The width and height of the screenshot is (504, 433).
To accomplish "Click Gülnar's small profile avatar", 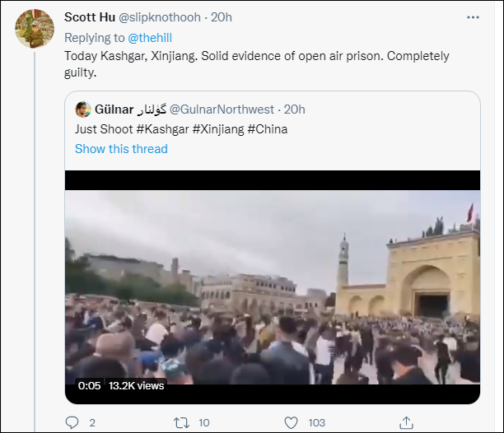I will point(83,109).
